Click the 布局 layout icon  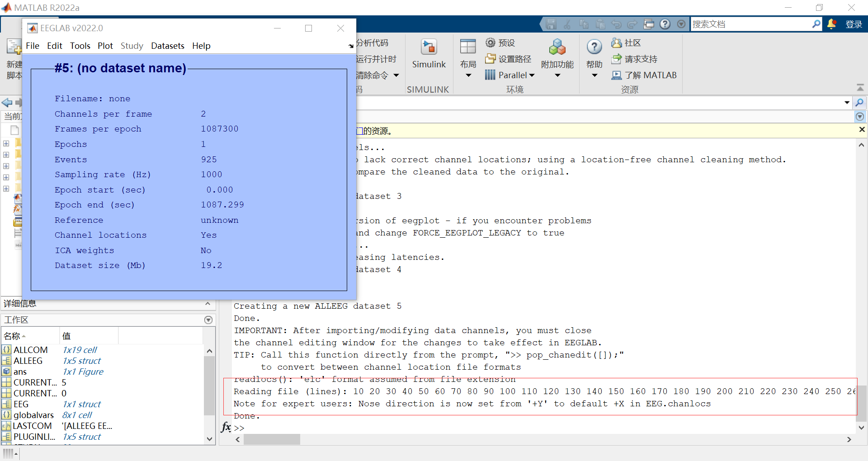468,47
